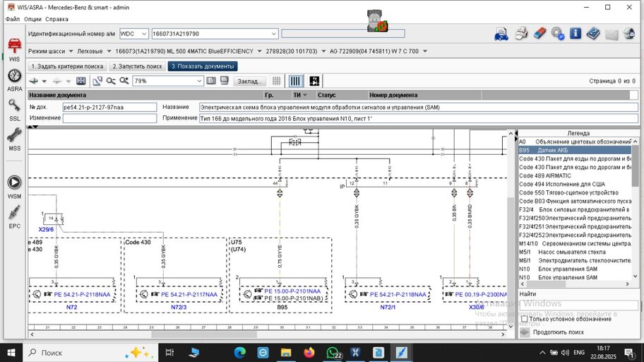The image size is (644, 362).
Task: Go to step '1. Задать критерии поиска'
Action: point(67,66)
